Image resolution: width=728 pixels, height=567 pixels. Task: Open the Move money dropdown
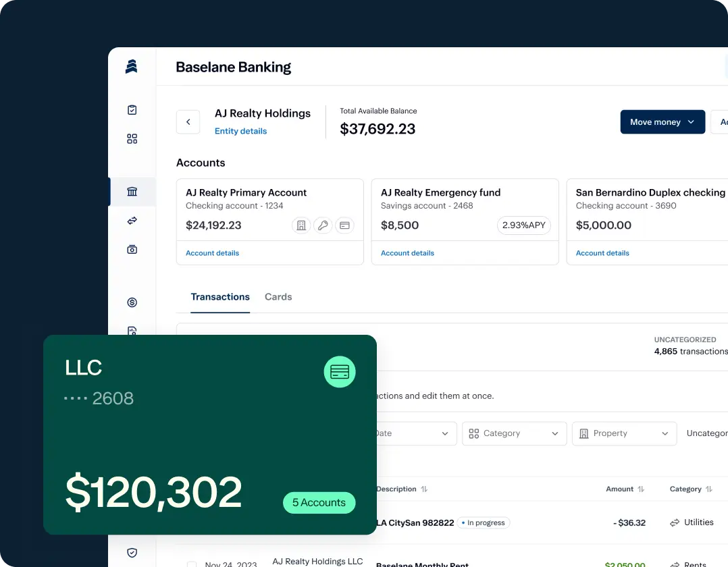pyautogui.click(x=662, y=122)
